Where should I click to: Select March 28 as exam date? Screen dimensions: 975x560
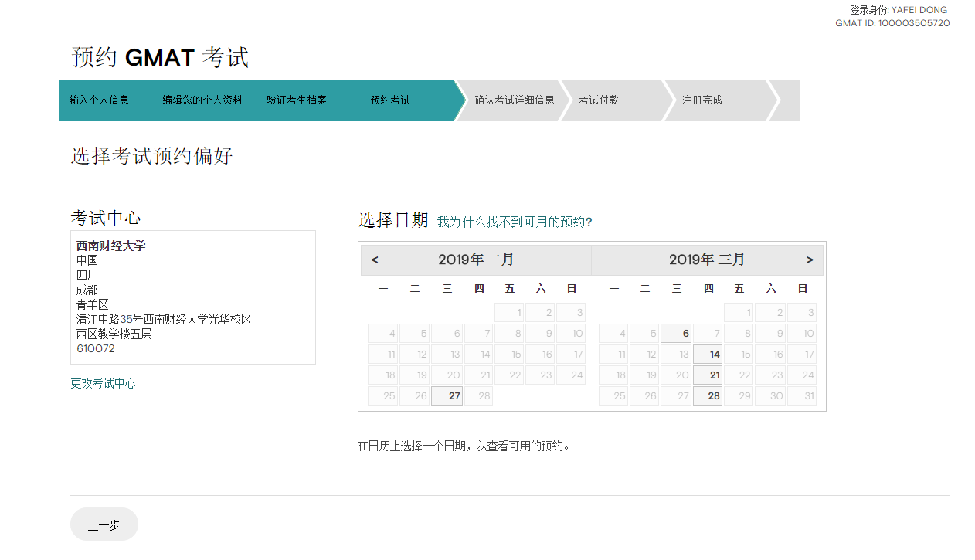click(x=708, y=395)
